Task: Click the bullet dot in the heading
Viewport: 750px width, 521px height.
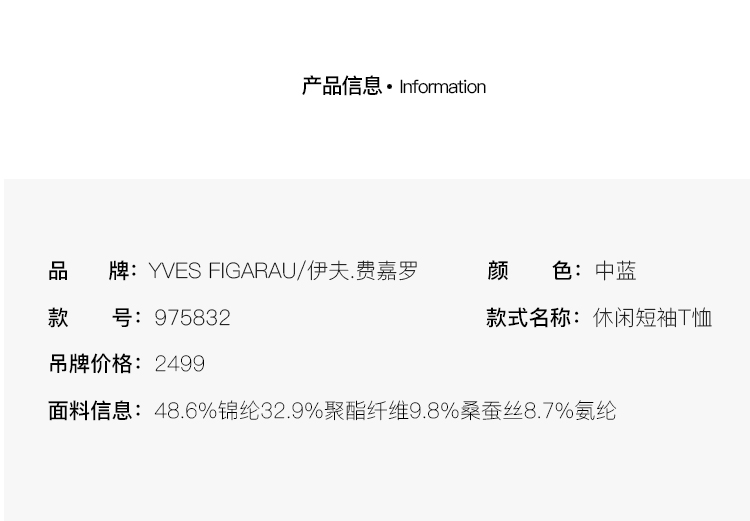Action: click(x=390, y=87)
